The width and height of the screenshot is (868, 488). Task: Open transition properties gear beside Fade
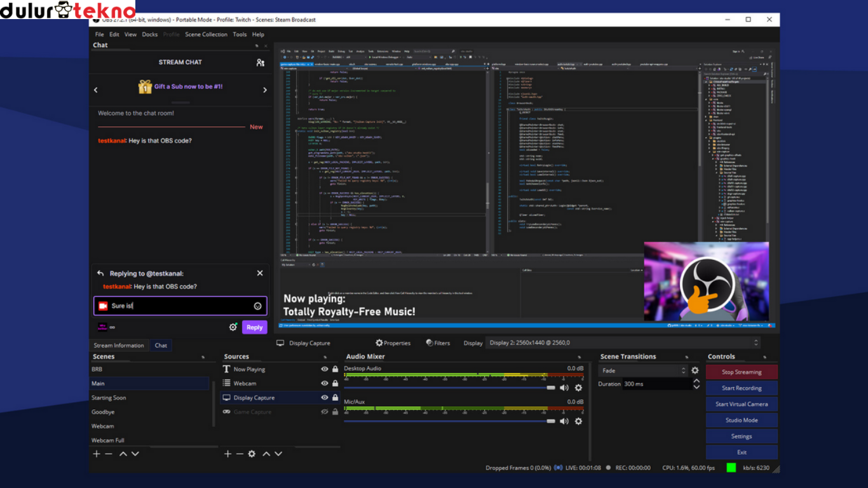pos(695,370)
